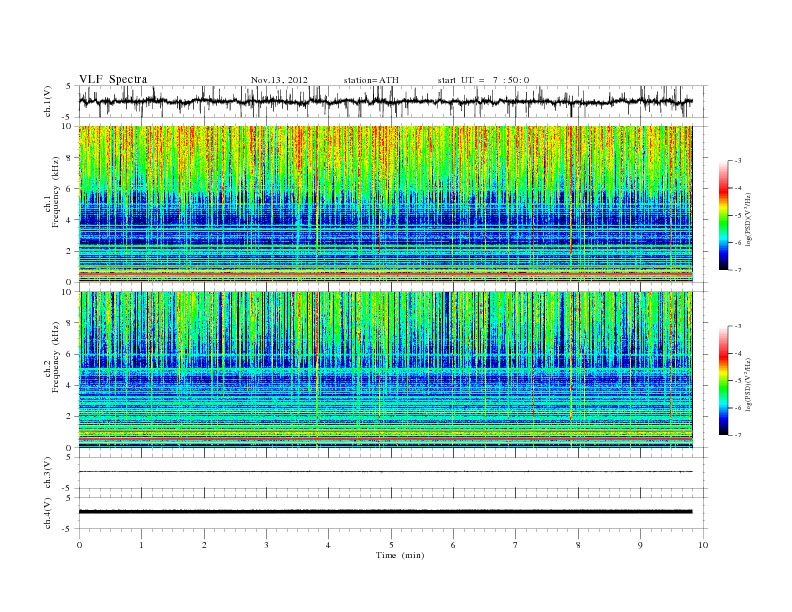The height and width of the screenshot is (612, 792).
Task: Click inside the ch.2 spectrogram panel
Action: point(385,369)
